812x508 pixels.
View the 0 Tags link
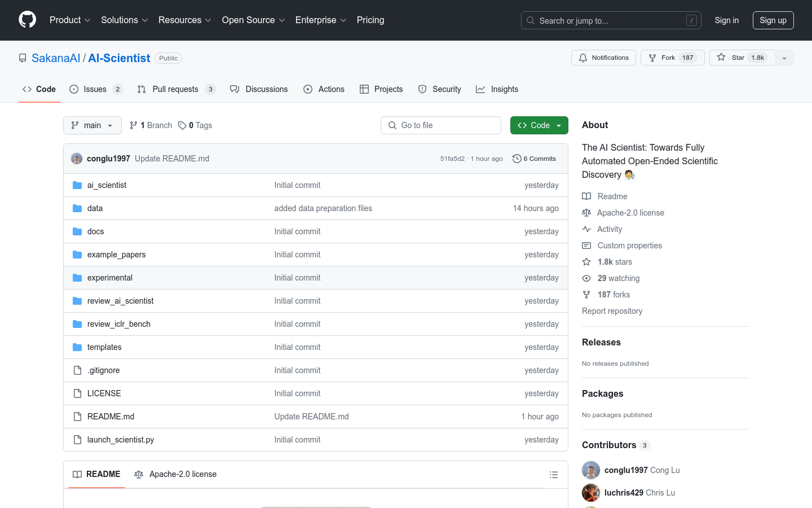pos(195,125)
